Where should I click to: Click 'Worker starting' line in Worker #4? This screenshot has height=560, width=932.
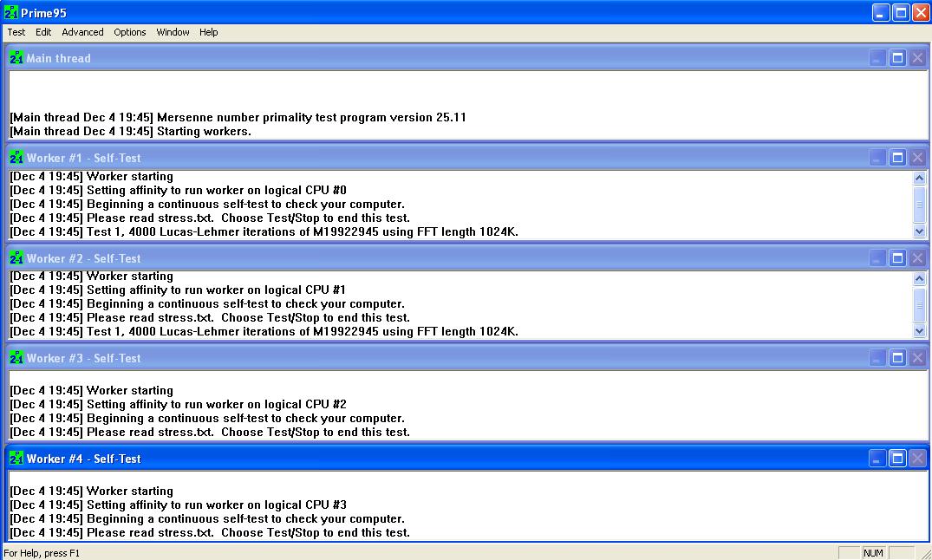[x=92, y=491]
